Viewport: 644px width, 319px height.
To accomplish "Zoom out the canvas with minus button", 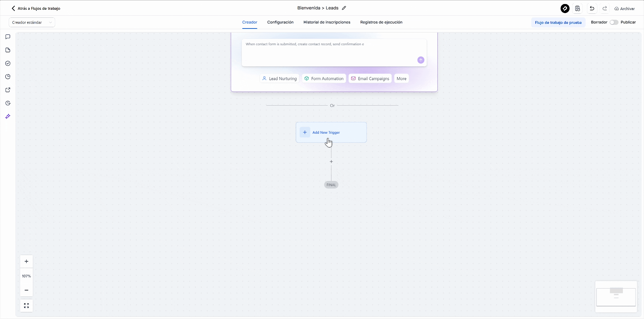I will 26,290.
